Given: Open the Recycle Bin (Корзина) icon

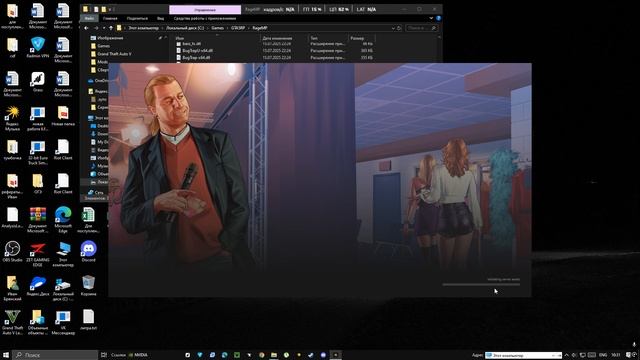Looking at the screenshot, I should [88, 285].
